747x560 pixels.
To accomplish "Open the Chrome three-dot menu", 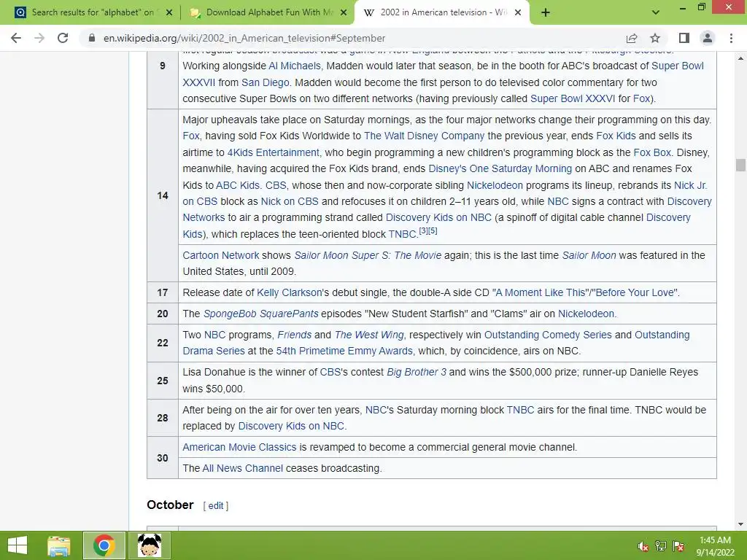I will [731, 38].
